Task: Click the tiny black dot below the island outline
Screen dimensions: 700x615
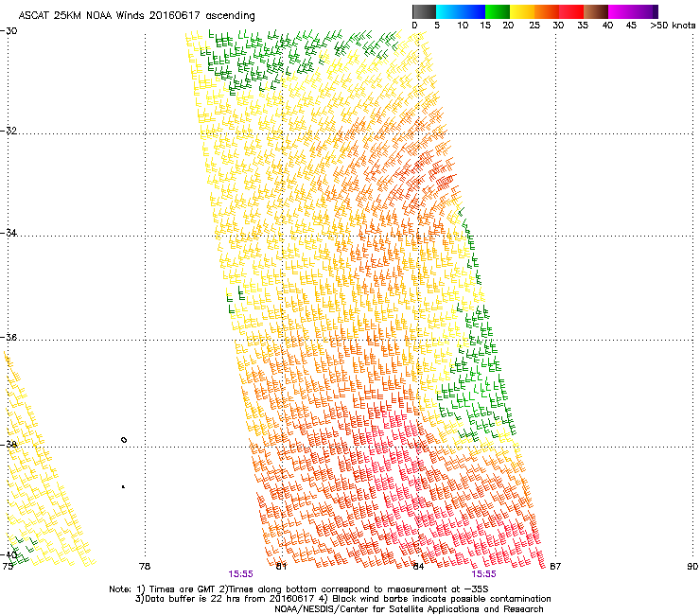Action: tap(123, 487)
